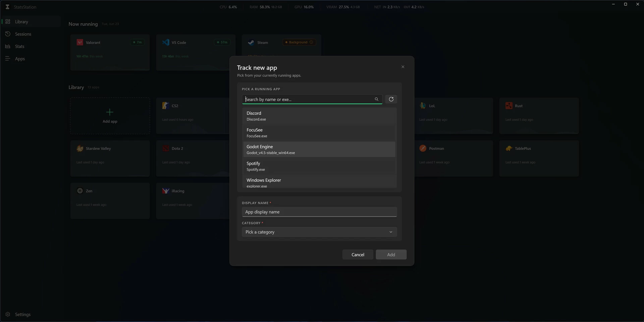Click the App display name field
This screenshot has height=322, width=644.
tap(319, 212)
